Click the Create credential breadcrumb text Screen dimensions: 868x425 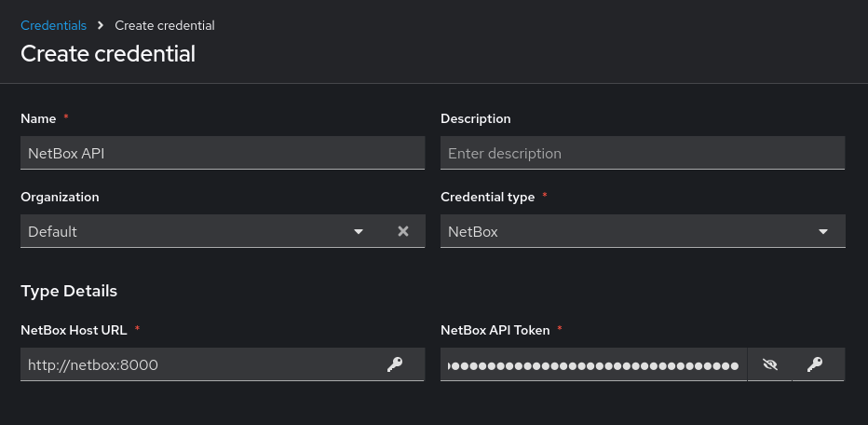(165, 25)
